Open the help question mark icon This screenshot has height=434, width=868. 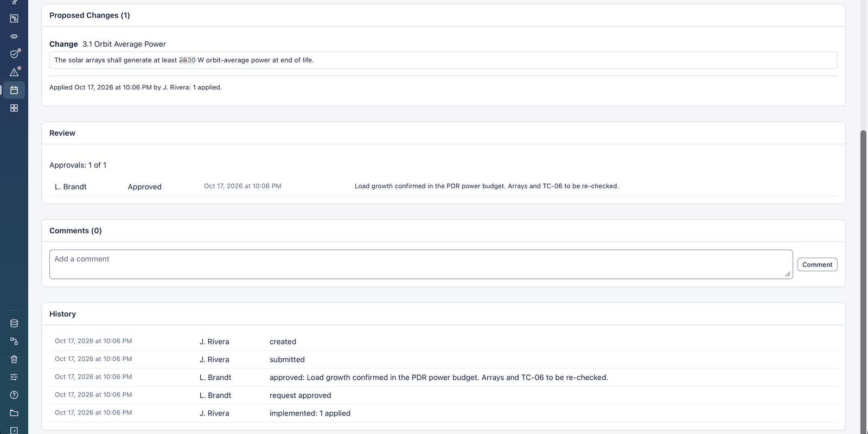tap(14, 395)
